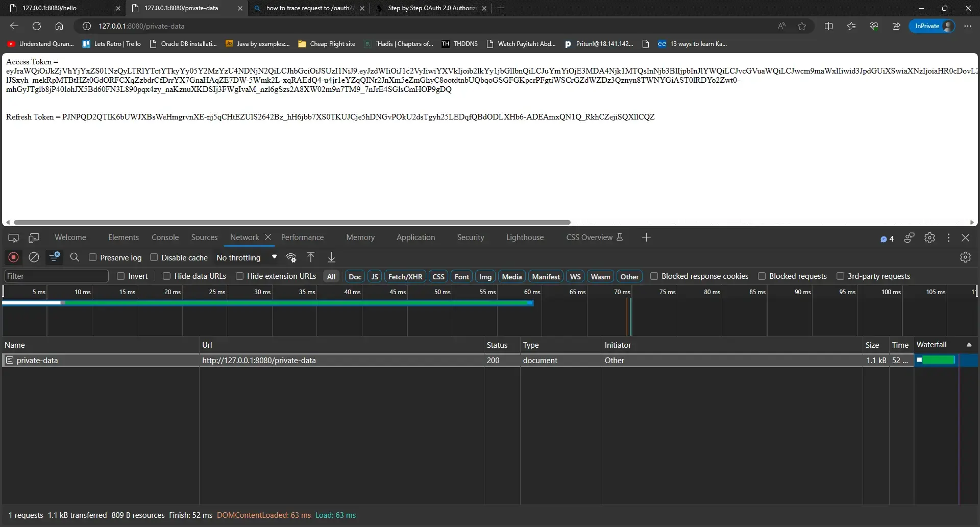Open DevTools settings gear

pos(929,238)
